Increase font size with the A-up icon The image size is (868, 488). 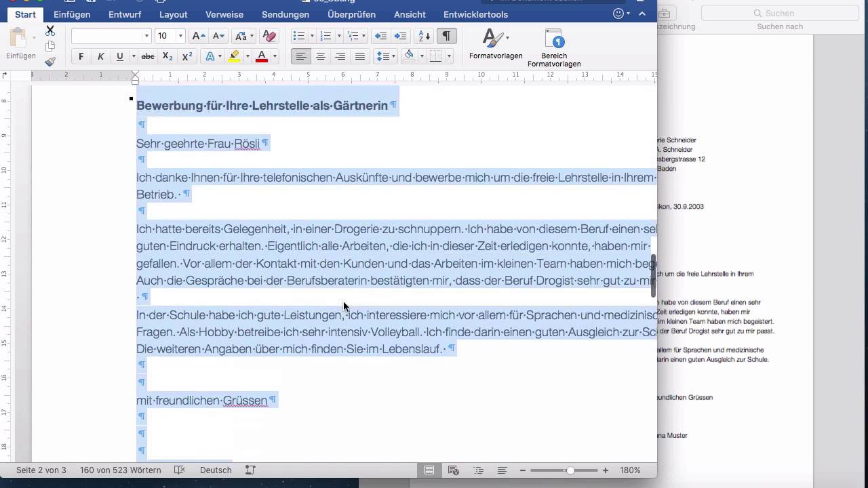pyautogui.click(x=198, y=36)
